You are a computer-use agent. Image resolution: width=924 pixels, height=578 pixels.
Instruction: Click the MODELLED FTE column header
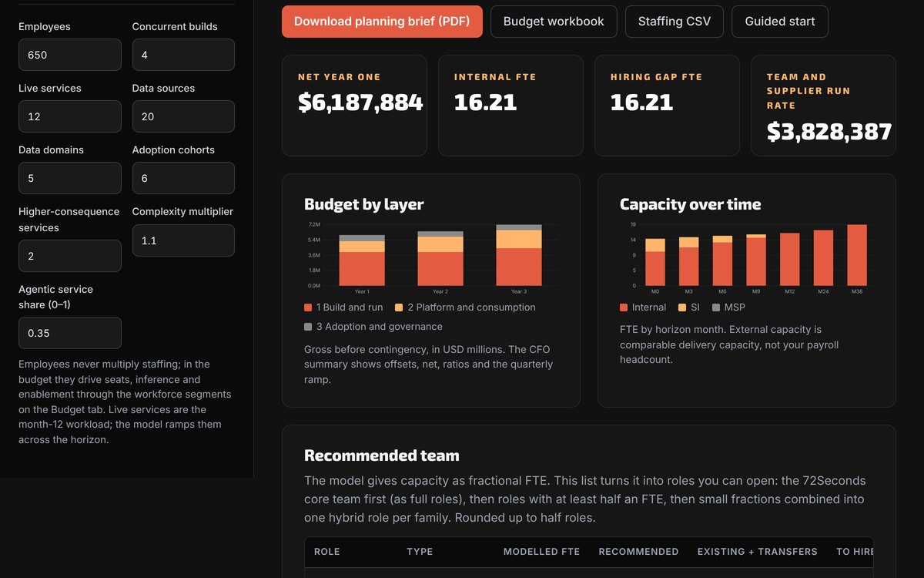[x=541, y=552]
